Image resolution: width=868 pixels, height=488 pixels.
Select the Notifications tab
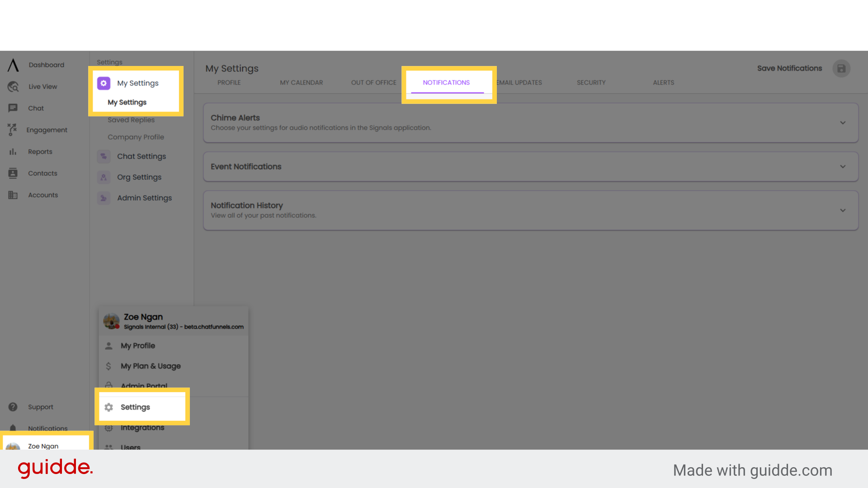tap(447, 83)
